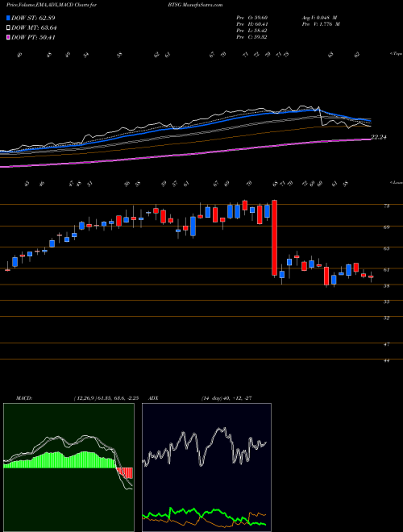
Task: Click price axis label 65
Action: [x=387, y=248]
